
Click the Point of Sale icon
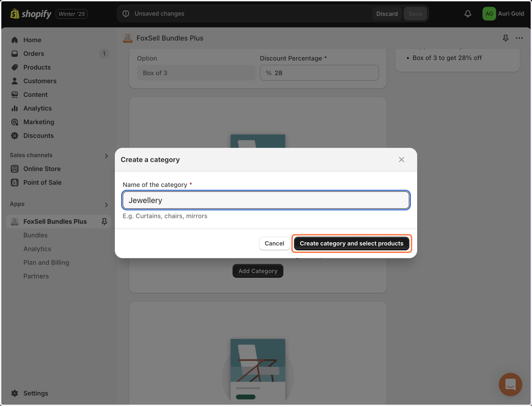click(x=15, y=182)
